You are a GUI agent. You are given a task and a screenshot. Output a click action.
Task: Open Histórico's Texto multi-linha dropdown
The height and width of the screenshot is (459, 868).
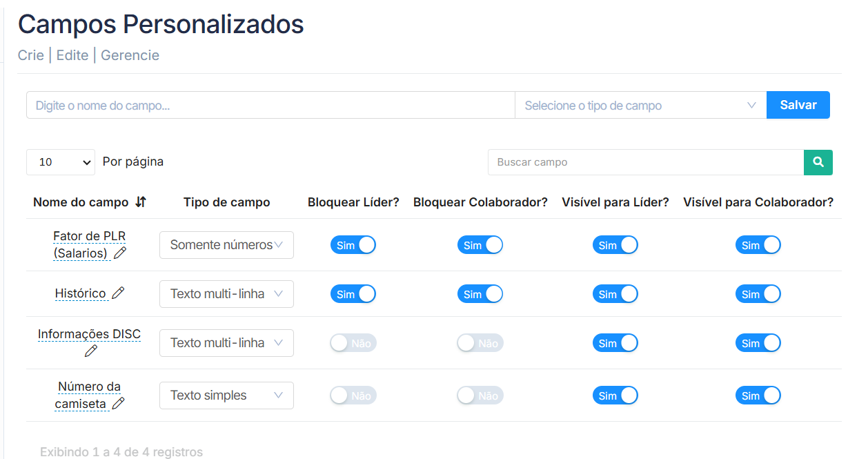pos(226,294)
